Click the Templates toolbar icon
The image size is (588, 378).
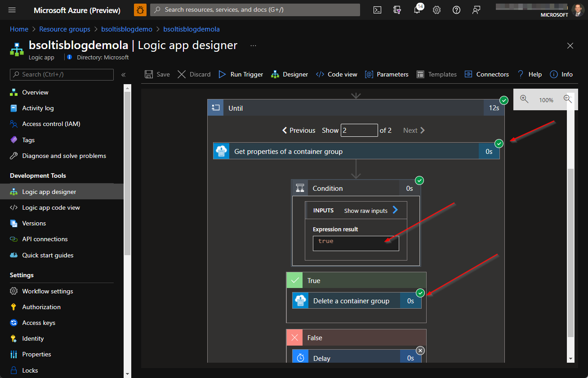[x=421, y=74]
